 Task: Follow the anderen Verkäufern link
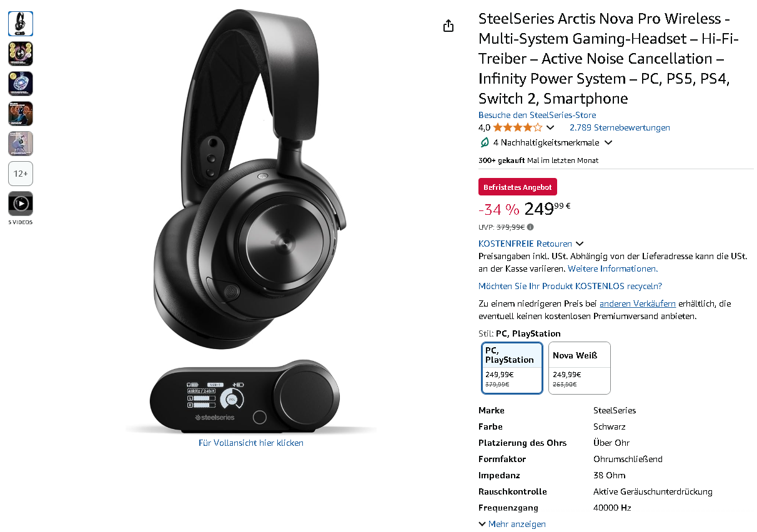[x=638, y=303]
